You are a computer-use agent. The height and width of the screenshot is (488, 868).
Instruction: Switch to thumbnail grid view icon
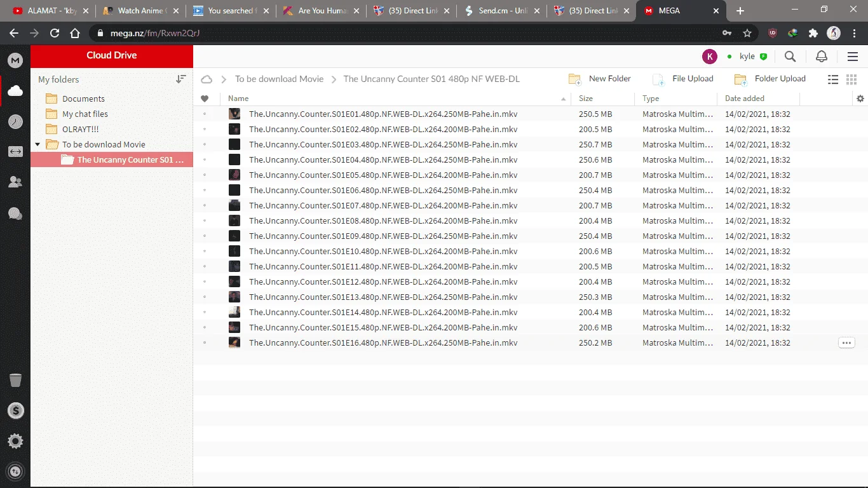pos(851,79)
